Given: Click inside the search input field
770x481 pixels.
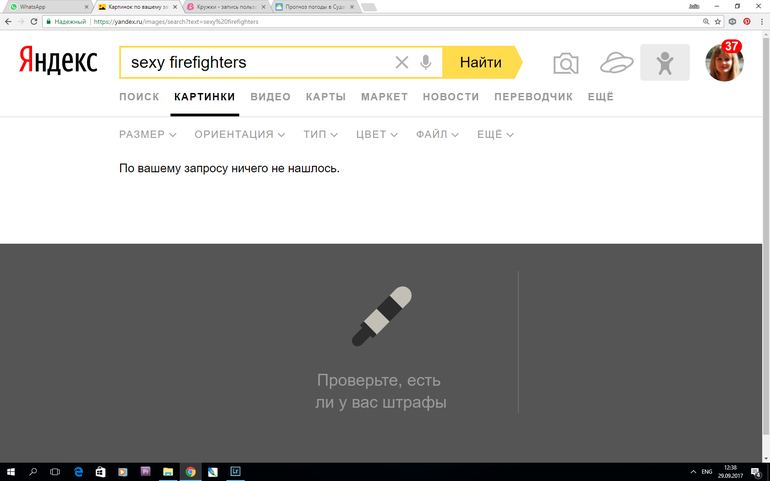Looking at the screenshot, I should tap(255, 63).
